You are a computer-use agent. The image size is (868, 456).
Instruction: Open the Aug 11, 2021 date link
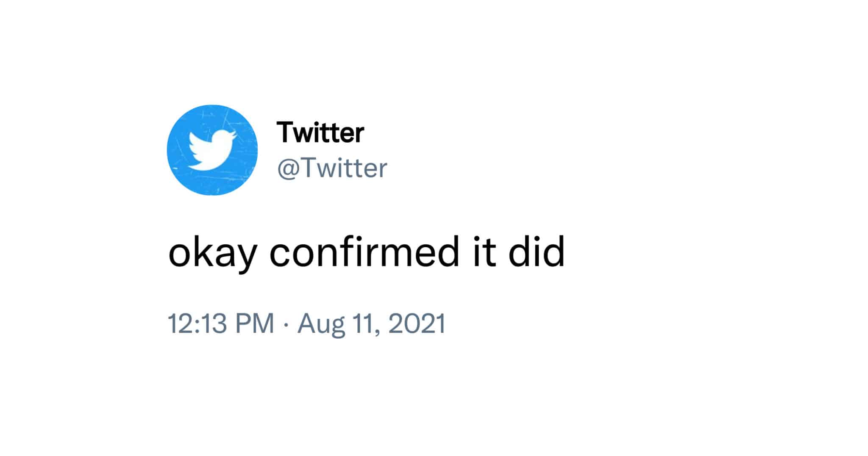(371, 325)
